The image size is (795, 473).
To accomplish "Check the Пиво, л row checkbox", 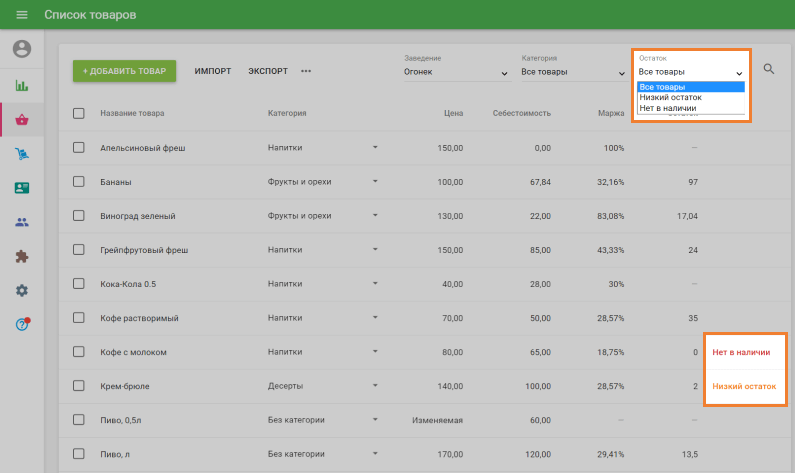I will point(79,454).
